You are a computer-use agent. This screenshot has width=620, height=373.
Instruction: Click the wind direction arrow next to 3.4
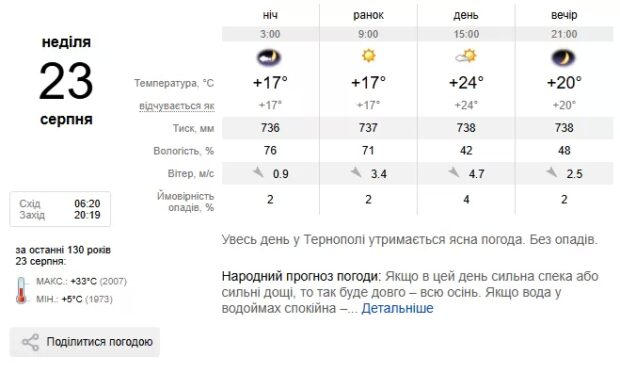pos(356,172)
